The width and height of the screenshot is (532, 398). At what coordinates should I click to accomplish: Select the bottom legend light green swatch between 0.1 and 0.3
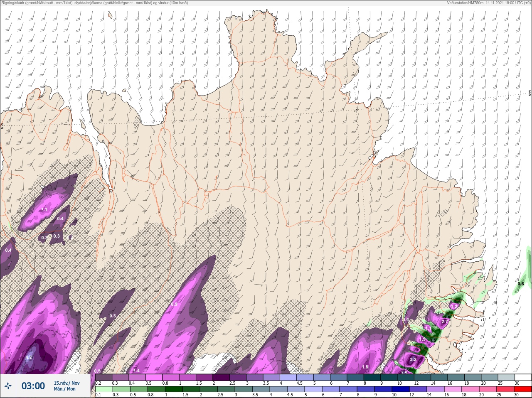pos(104,389)
